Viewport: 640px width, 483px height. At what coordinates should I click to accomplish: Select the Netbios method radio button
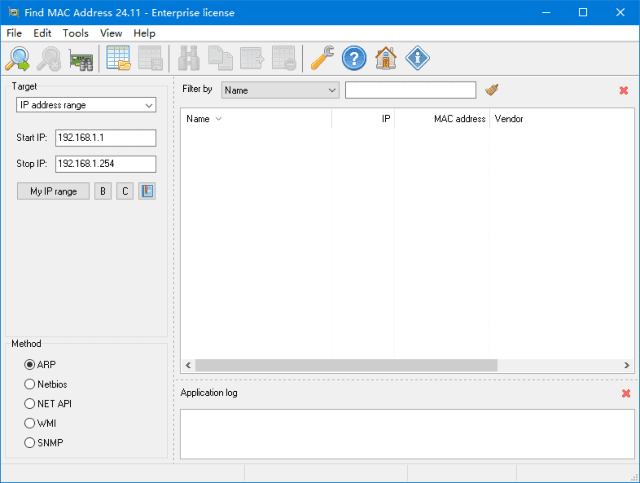coord(30,384)
